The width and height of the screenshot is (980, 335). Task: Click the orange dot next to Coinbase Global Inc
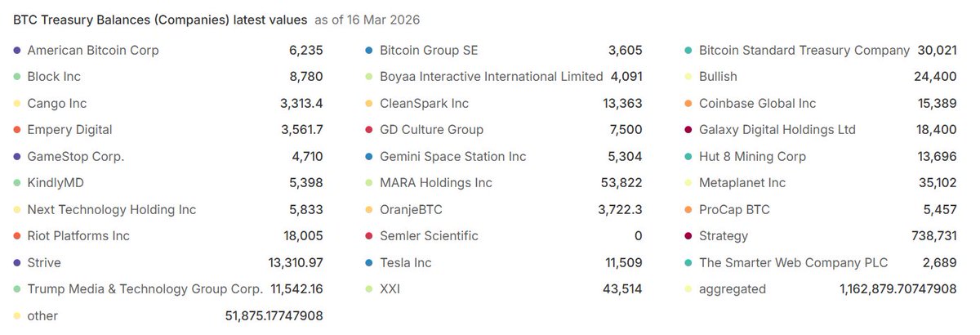(690, 104)
